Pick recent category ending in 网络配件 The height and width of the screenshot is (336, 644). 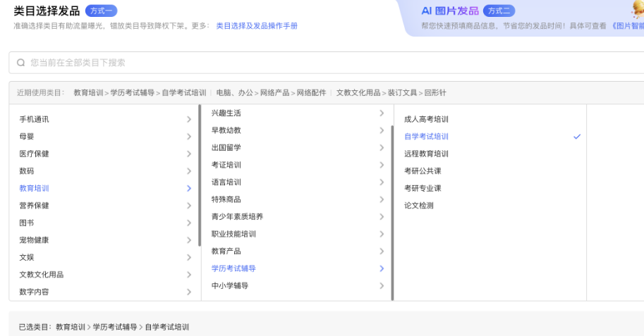point(271,92)
